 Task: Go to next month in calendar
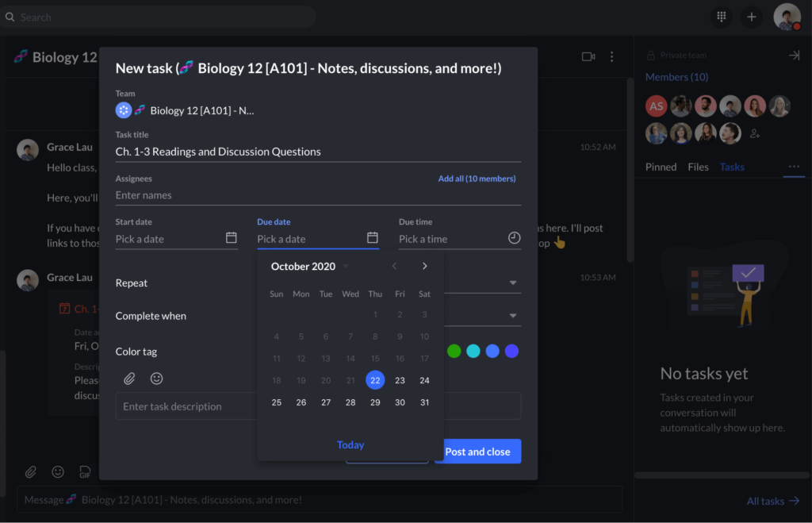(x=425, y=267)
